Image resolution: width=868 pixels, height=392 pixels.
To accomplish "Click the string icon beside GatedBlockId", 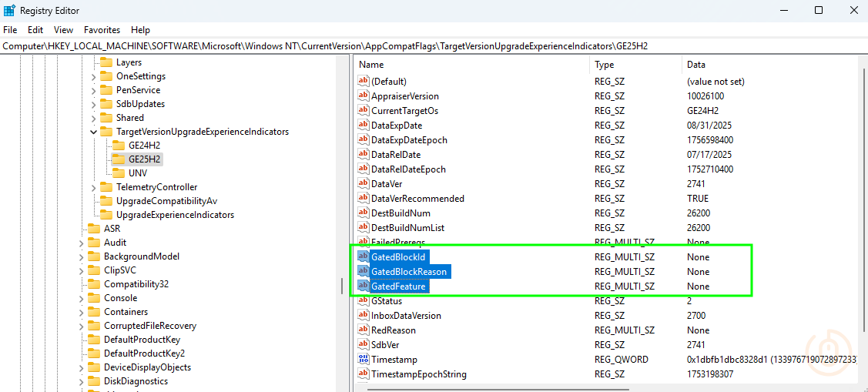I will pos(364,257).
